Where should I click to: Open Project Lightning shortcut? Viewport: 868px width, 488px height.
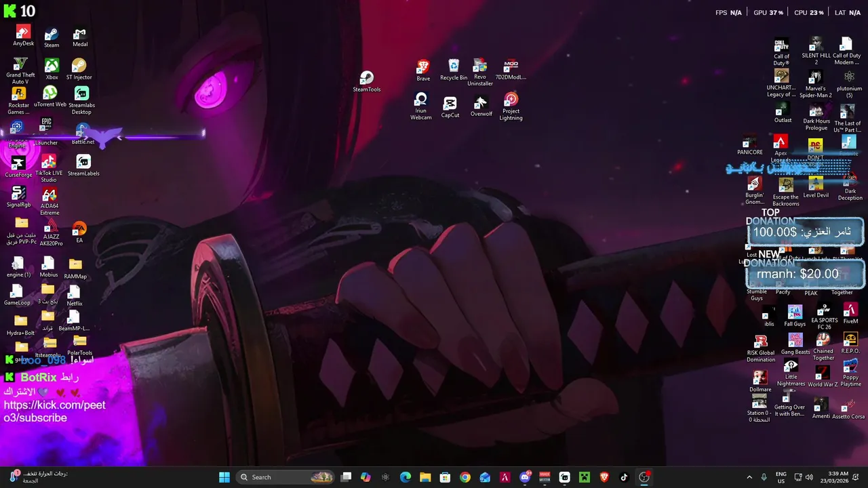511,107
